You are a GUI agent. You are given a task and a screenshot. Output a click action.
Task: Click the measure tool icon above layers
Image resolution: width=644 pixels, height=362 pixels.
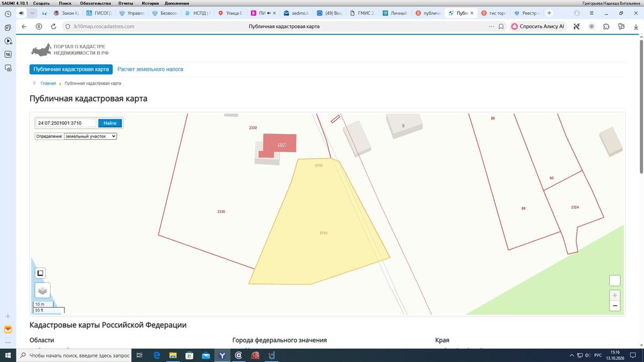click(x=40, y=273)
